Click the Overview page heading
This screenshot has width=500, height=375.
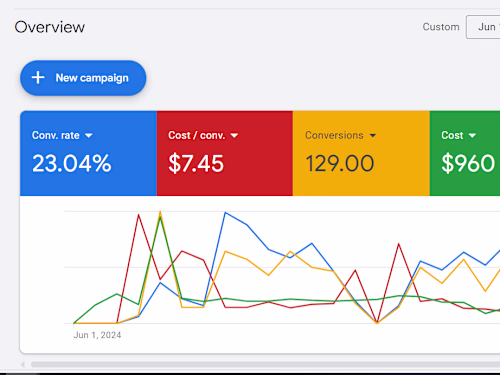(x=50, y=27)
